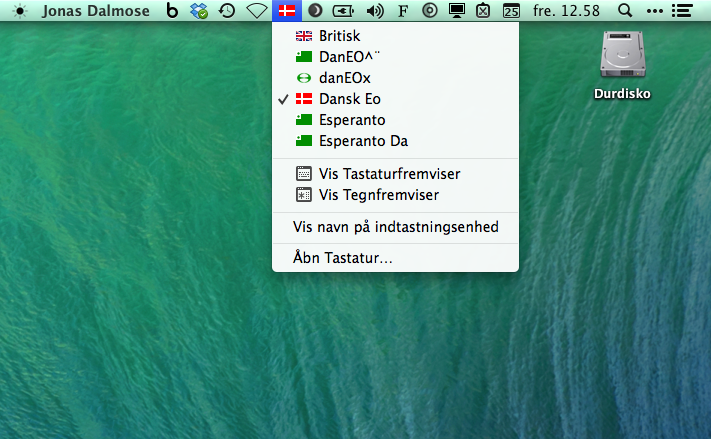Switch input to Esperanto Da

(x=363, y=141)
